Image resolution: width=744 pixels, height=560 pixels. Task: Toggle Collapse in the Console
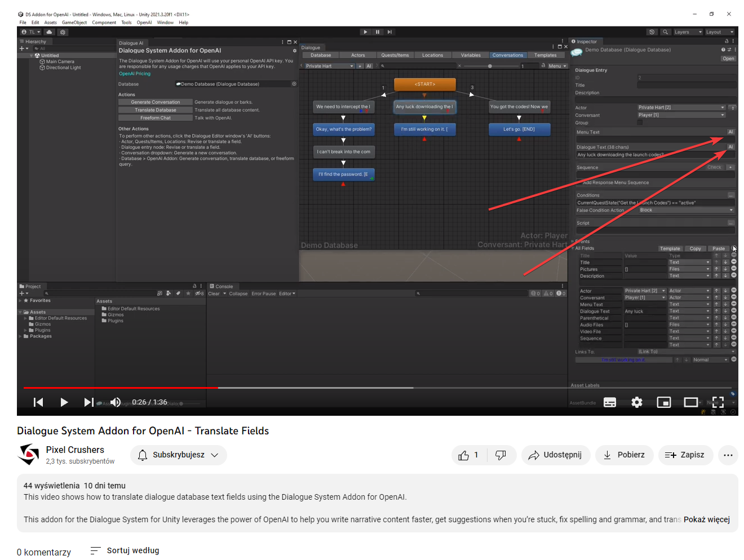pos(238,294)
